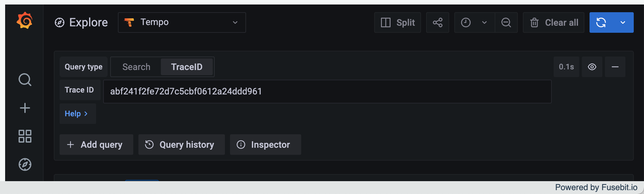Hide query results with the eye toggle
This screenshot has width=644, height=194.
pyautogui.click(x=592, y=67)
